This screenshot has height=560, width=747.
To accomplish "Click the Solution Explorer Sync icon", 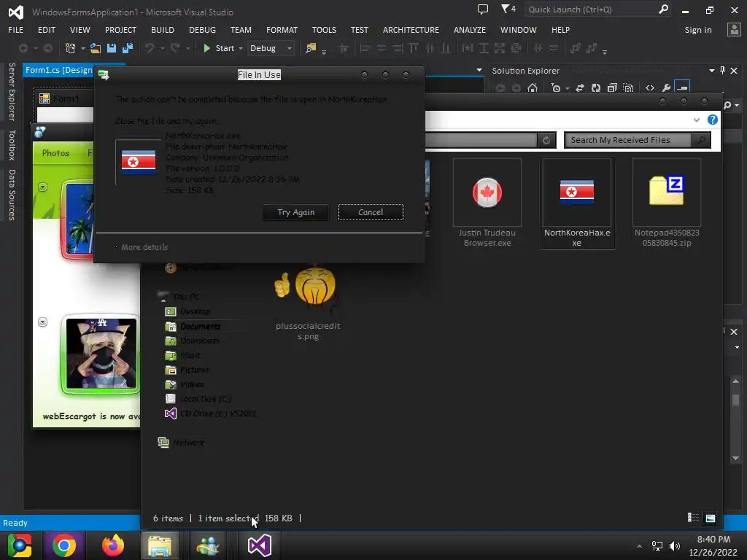I will coord(580,87).
